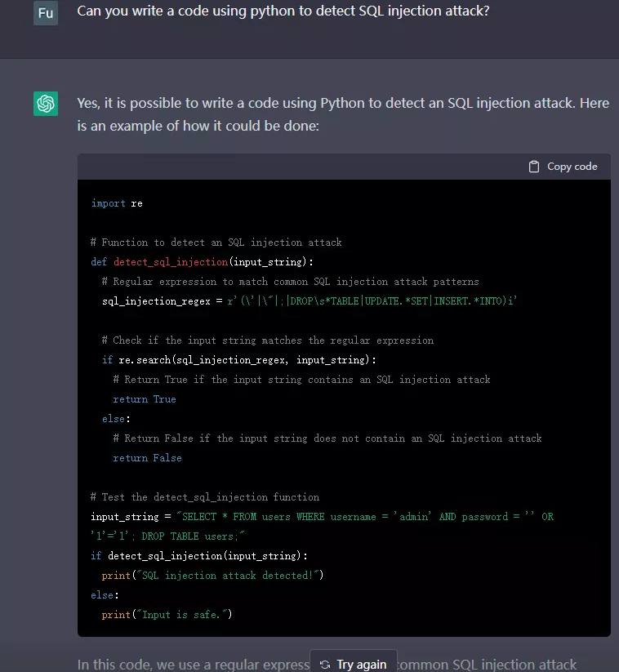Click the "return True" code line
This screenshot has height=672, width=619.
coord(145,399)
